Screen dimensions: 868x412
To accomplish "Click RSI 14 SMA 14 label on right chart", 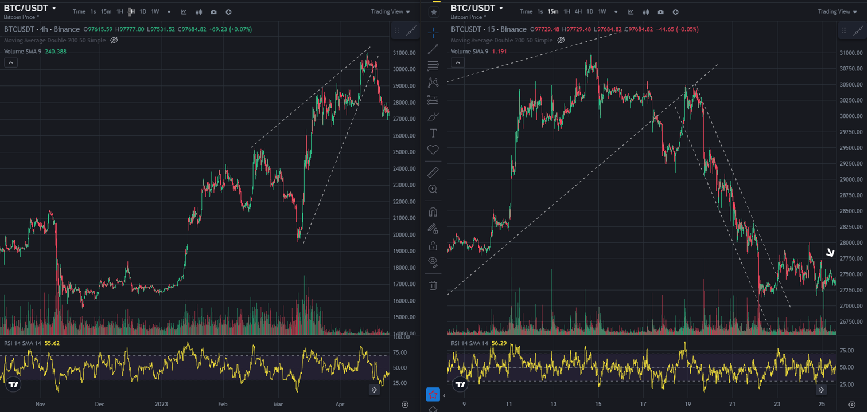I will (469, 343).
